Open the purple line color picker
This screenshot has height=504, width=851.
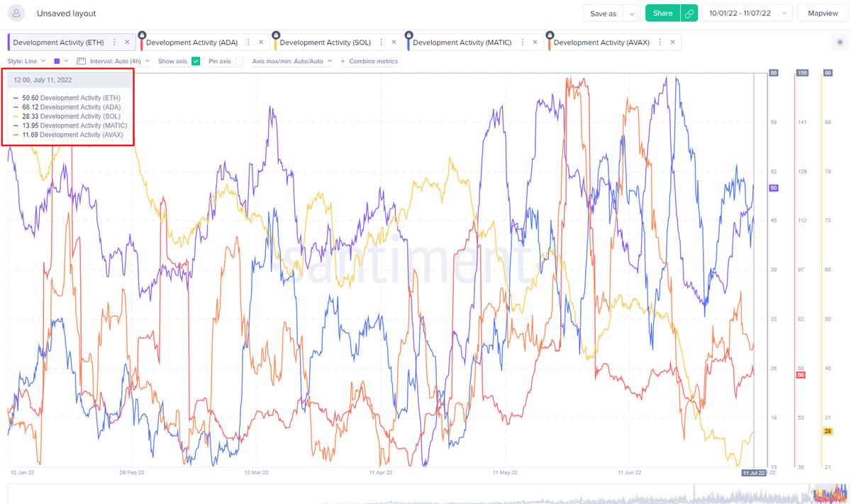(60, 62)
